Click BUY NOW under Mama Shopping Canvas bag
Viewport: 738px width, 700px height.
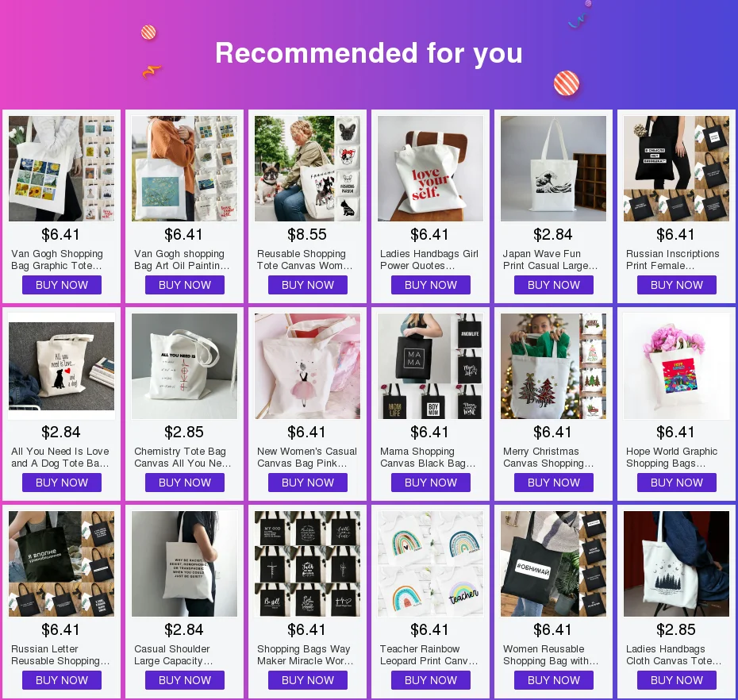(431, 483)
